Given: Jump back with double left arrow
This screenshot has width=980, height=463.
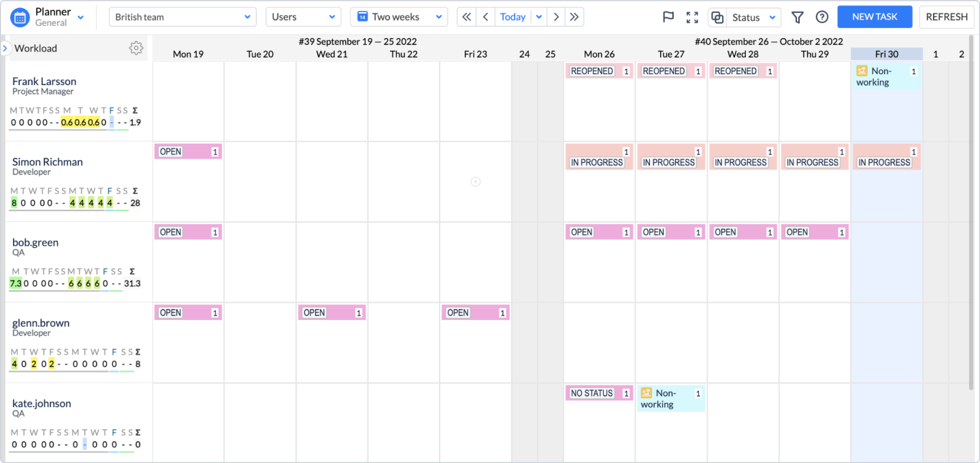Looking at the screenshot, I should pos(467,17).
